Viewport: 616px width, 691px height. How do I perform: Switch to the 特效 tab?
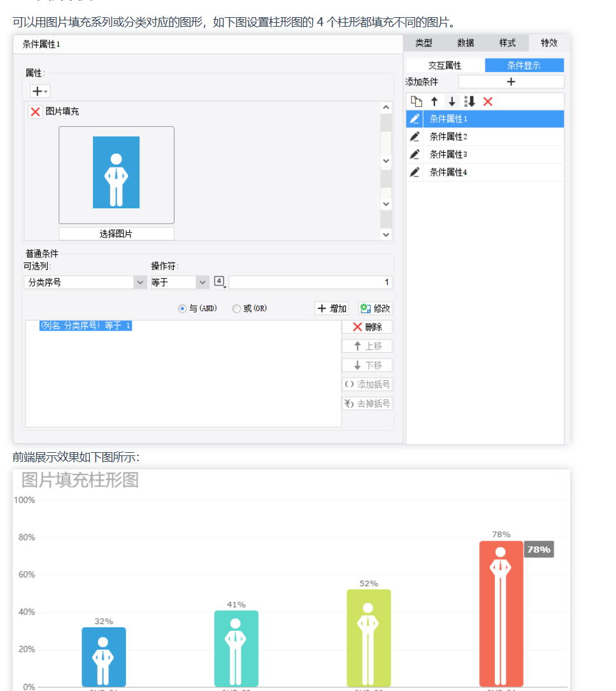pyautogui.click(x=549, y=43)
